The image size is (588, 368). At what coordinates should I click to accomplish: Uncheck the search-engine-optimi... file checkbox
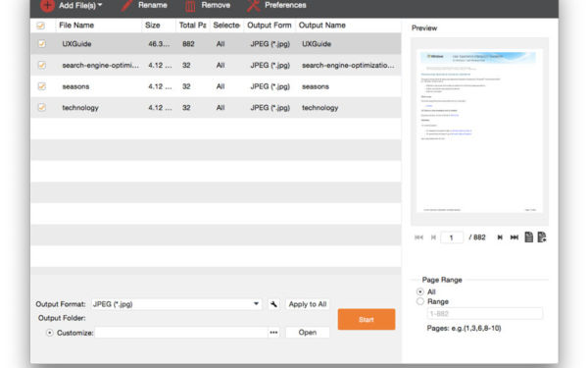(x=41, y=65)
